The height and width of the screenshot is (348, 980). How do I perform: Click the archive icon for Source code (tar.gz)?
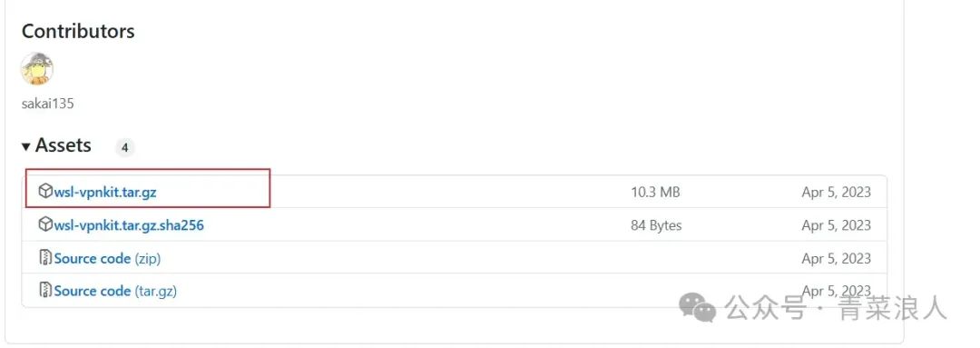tap(45, 290)
